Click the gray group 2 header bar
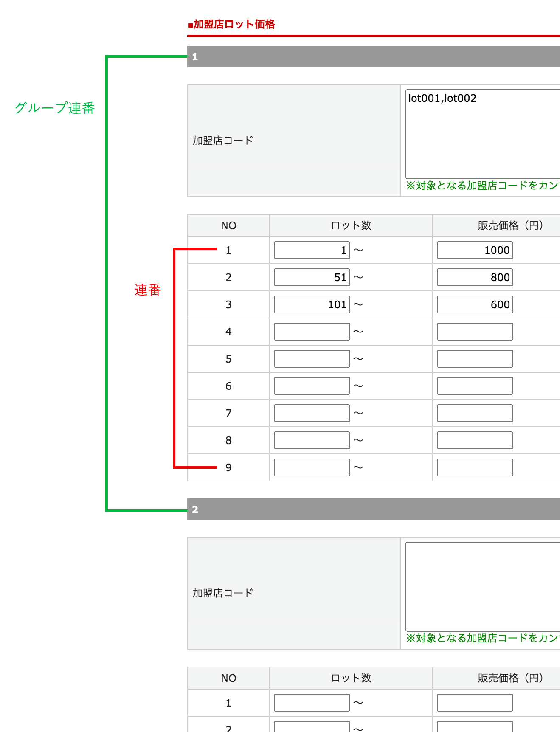The width and height of the screenshot is (560, 732). (374, 509)
